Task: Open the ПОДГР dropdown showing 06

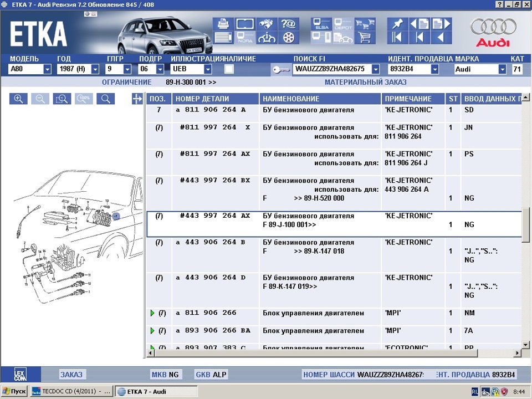Action: click(x=160, y=69)
